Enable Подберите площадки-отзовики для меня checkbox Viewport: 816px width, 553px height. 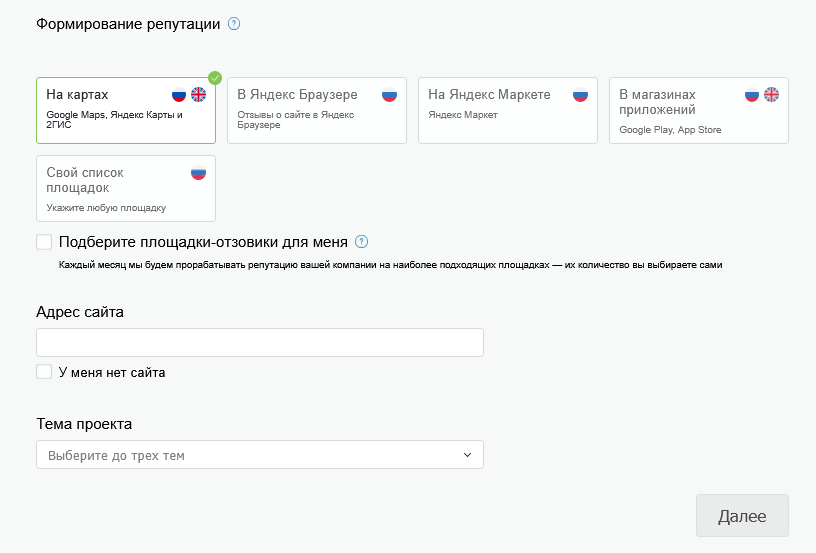tap(44, 242)
